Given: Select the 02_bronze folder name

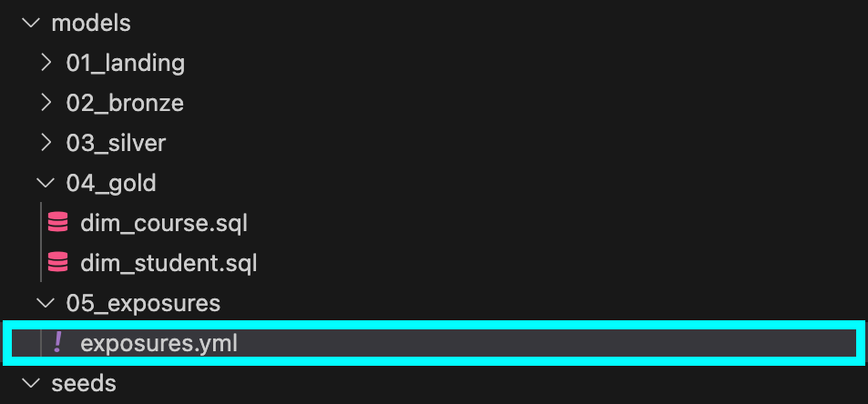Looking at the screenshot, I should 125,104.
